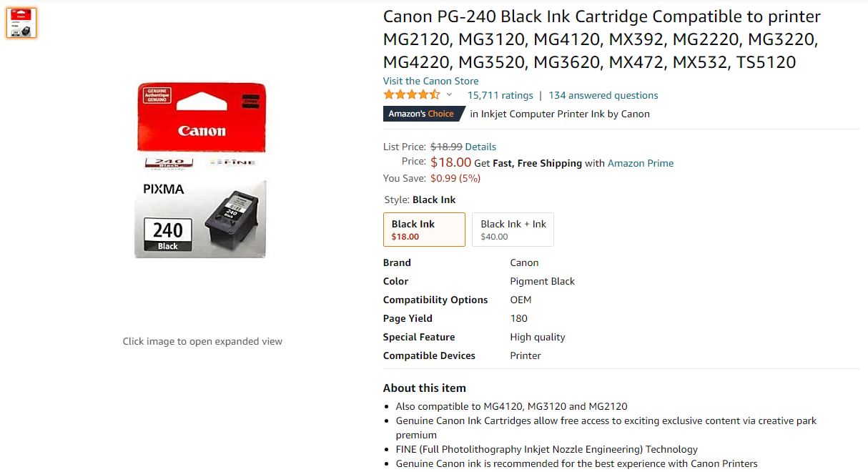Screen dimensions: 868x472
Task: Click the product thumbnail in the top-left sidebar
Action: pos(21,22)
